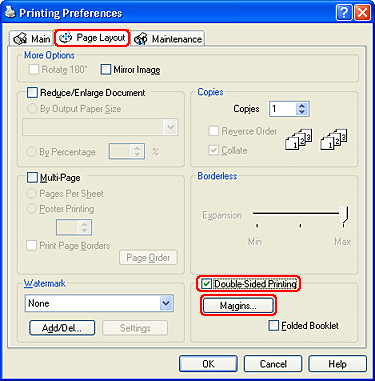Click the Maintenance tab tools icon
Image resolution: width=375 pixels, height=381 pixels.
[141, 39]
